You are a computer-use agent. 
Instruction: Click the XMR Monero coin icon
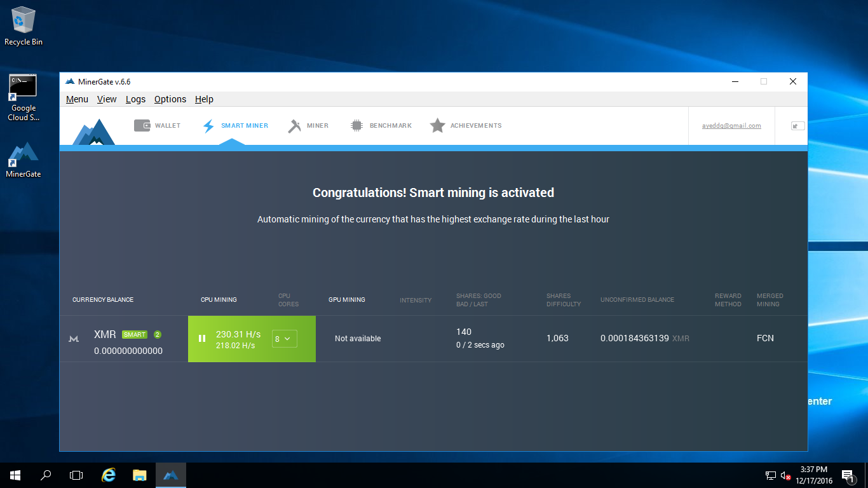coord(74,339)
